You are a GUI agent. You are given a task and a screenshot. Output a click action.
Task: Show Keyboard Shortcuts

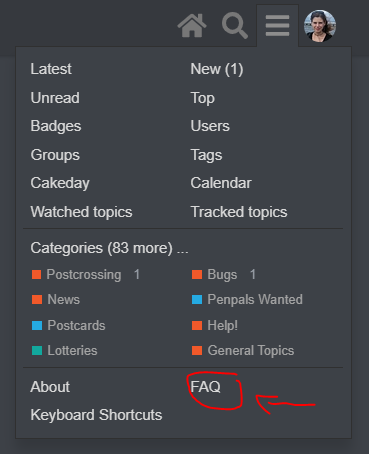pyautogui.click(x=96, y=415)
